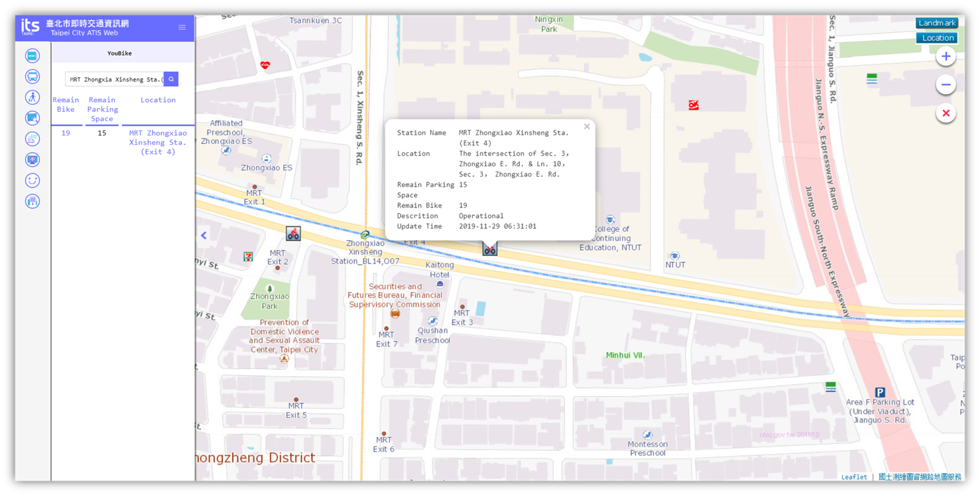Image resolution: width=980 pixels, height=496 pixels.
Task: Click the YouBike station marker near MRT Exit 1
Action: (293, 234)
